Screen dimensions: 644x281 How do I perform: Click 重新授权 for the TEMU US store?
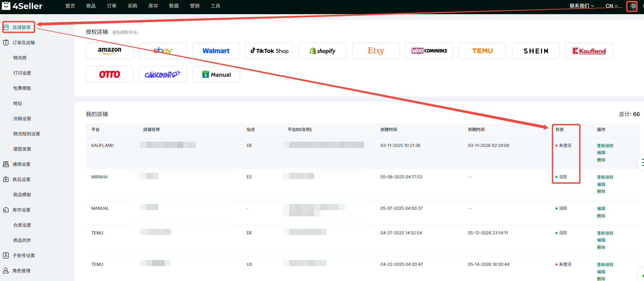pos(605,265)
